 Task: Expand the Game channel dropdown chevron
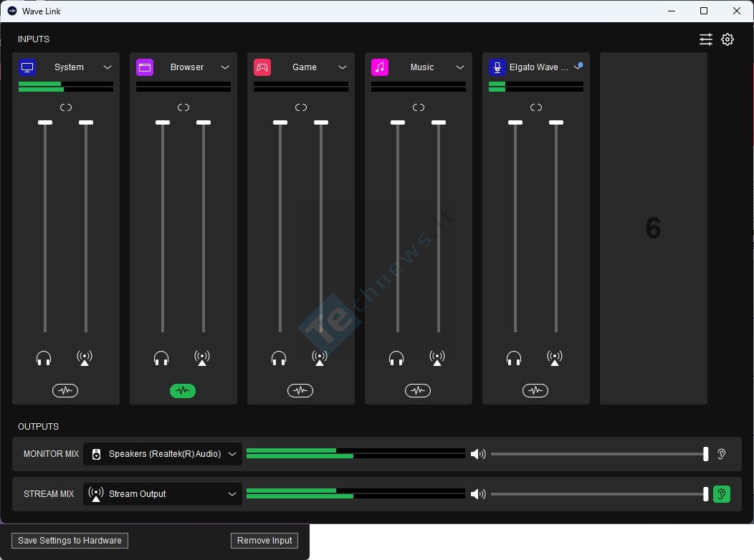click(x=343, y=67)
